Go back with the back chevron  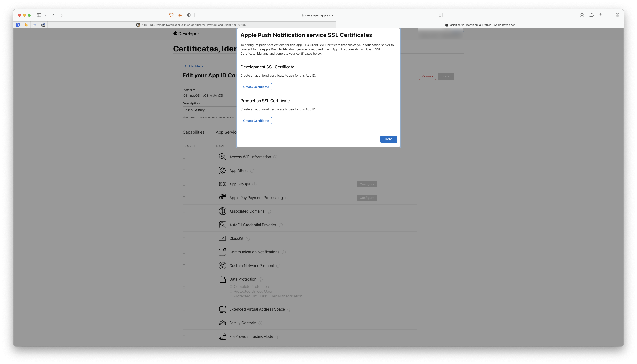pos(53,15)
